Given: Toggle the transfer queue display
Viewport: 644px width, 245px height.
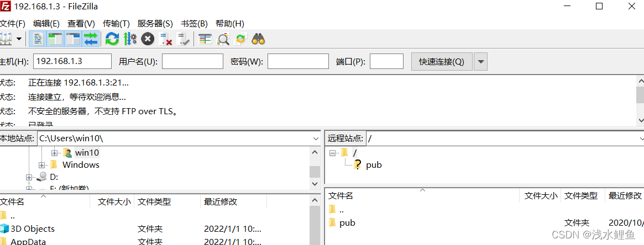Looking at the screenshot, I should click(90, 39).
